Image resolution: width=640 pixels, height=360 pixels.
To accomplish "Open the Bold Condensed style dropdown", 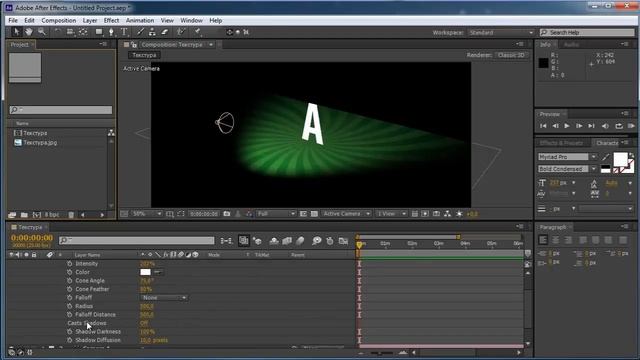I will tap(567, 169).
